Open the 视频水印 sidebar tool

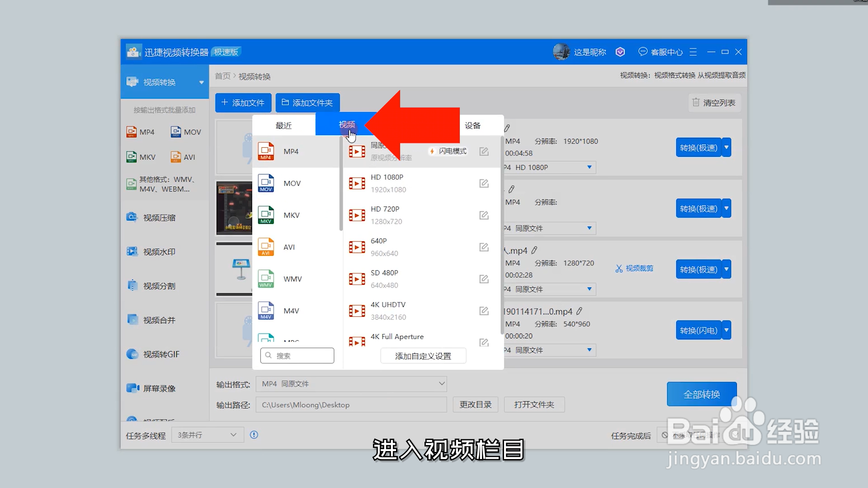click(x=151, y=252)
